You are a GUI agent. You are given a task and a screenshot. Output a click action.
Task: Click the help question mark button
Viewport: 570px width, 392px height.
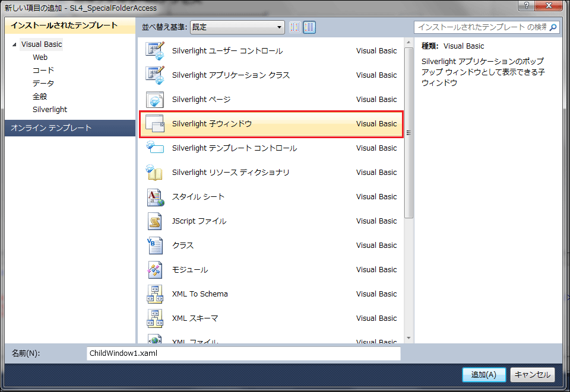pos(527,5)
